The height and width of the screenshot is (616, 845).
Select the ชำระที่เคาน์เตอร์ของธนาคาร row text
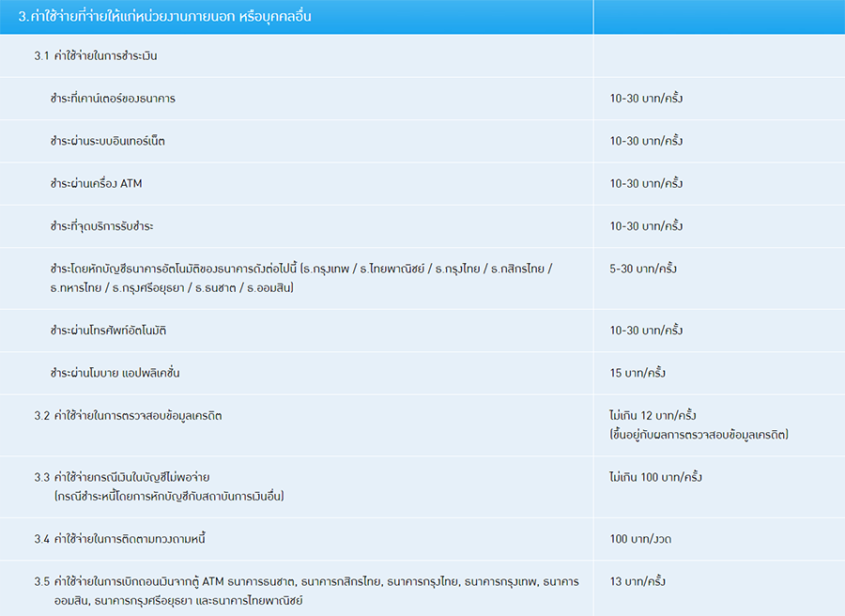[114, 99]
